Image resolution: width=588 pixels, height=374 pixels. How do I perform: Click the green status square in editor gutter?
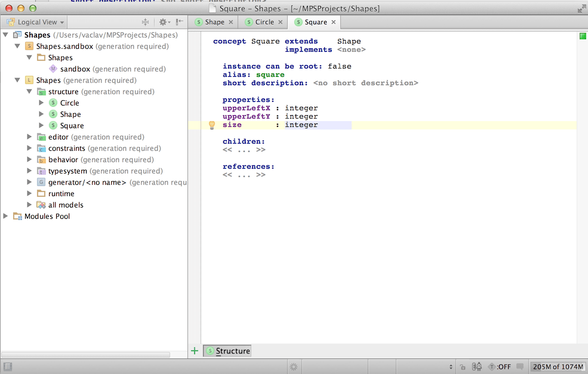pyautogui.click(x=583, y=36)
